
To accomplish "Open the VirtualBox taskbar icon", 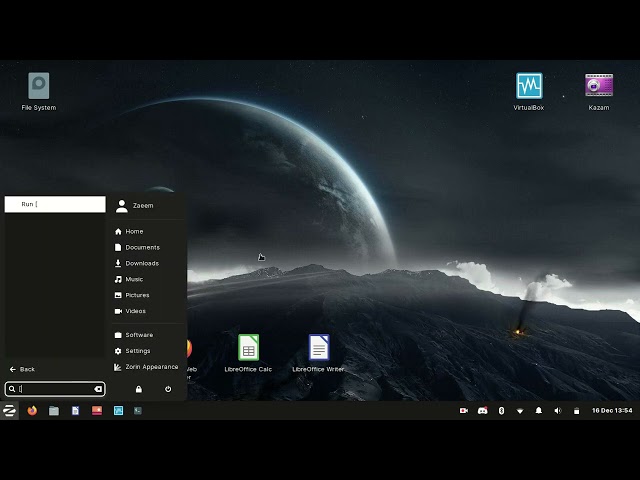I will tap(118, 411).
